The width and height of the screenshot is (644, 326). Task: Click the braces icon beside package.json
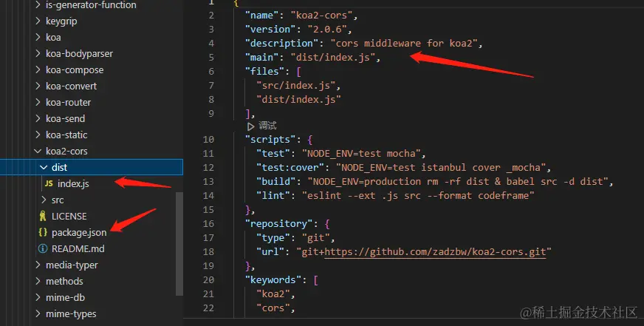click(x=43, y=232)
